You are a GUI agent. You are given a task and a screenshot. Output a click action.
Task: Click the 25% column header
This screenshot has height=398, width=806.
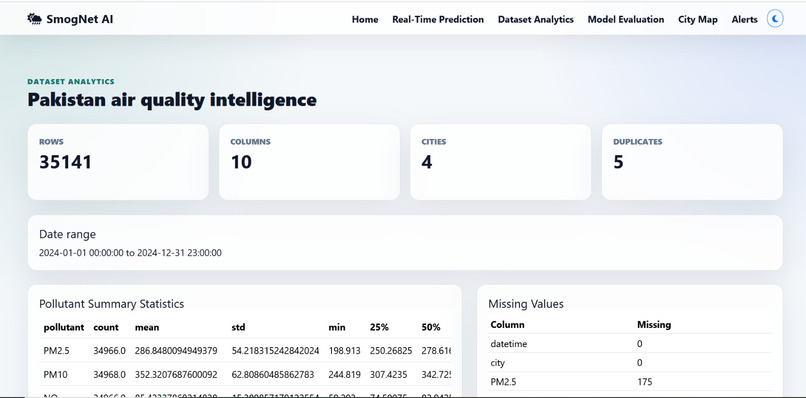pos(379,328)
